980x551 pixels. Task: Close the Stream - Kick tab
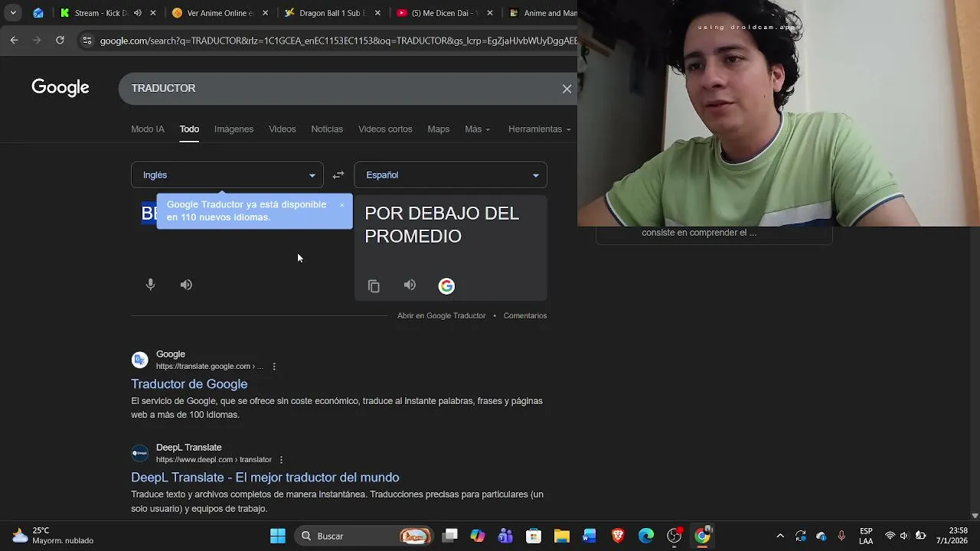[153, 13]
